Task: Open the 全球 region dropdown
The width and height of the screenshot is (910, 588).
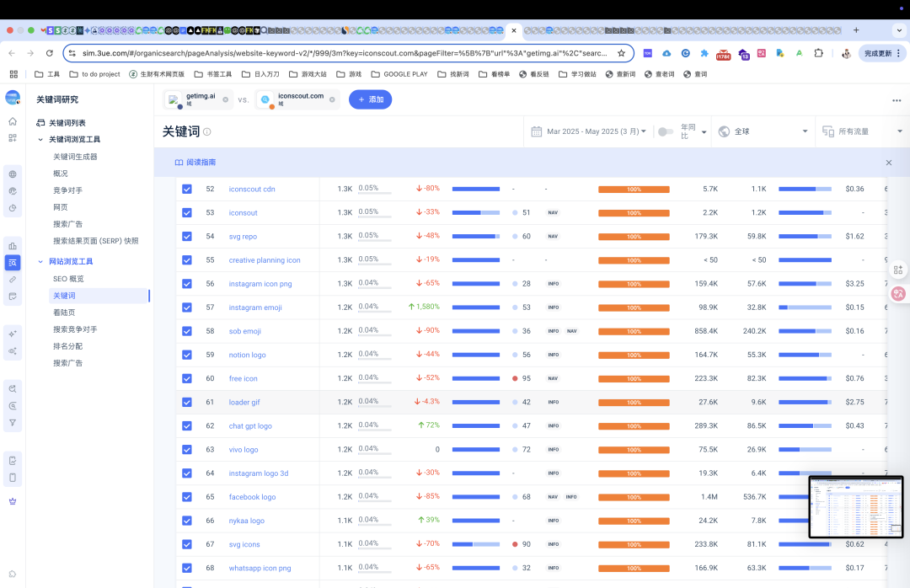Action: click(763, 131)
